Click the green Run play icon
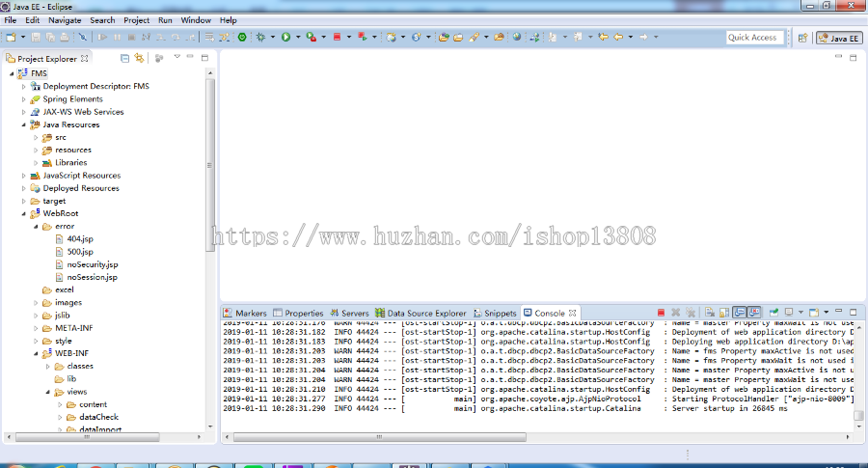This screenshot has height=468, width=868. 285,37
